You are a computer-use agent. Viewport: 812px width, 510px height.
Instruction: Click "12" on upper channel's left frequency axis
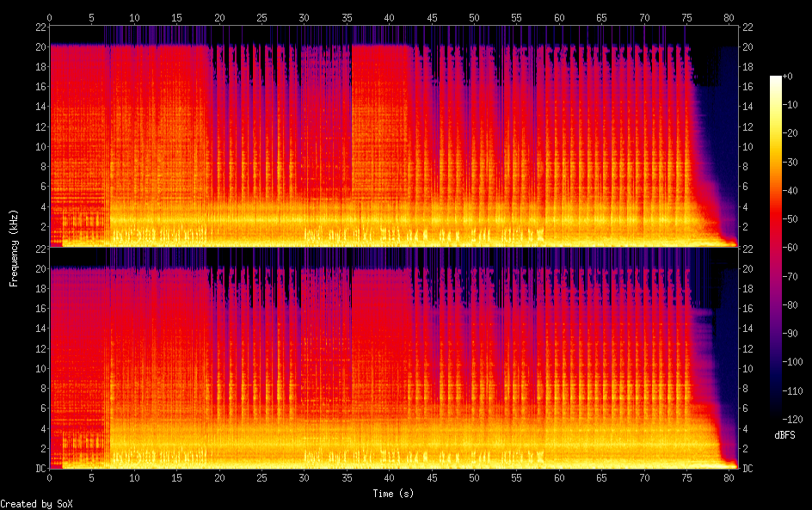[x=41, y=126]
